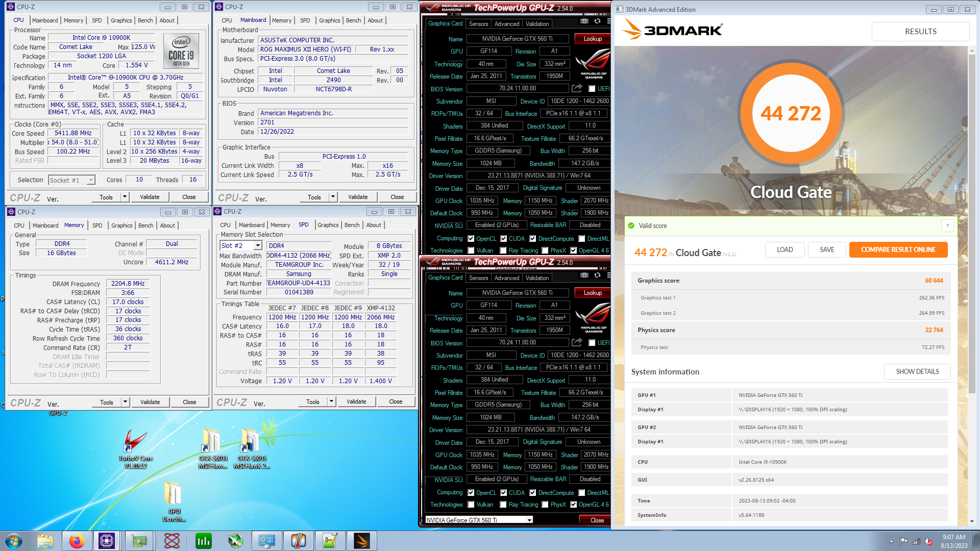Open the TurboV Core desktop shortcut
980x551 pixels.
[136, 449]
